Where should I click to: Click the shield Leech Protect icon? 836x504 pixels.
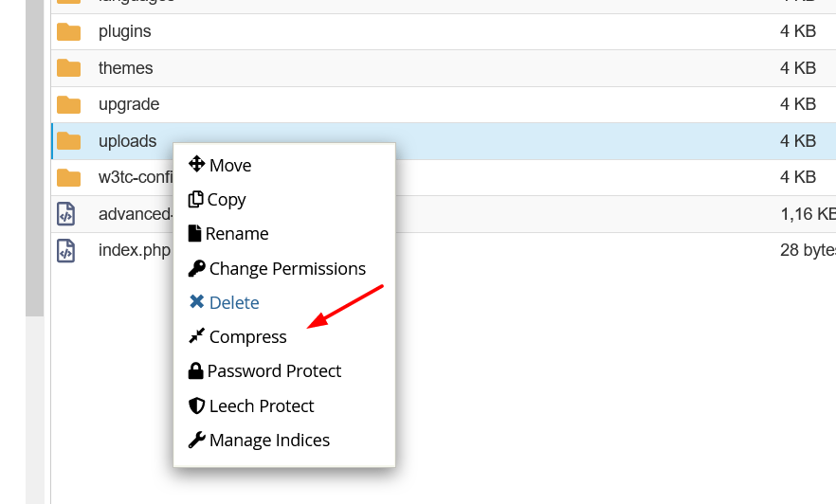point(197,405)
